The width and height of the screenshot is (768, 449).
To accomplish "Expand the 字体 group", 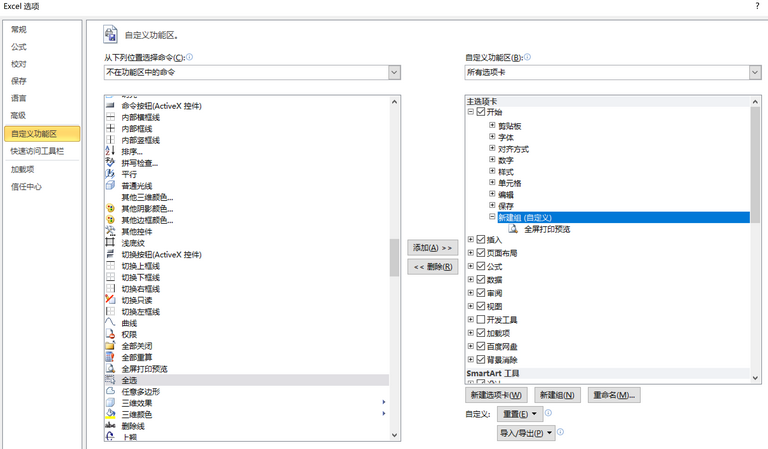I will tap(492, 137).
